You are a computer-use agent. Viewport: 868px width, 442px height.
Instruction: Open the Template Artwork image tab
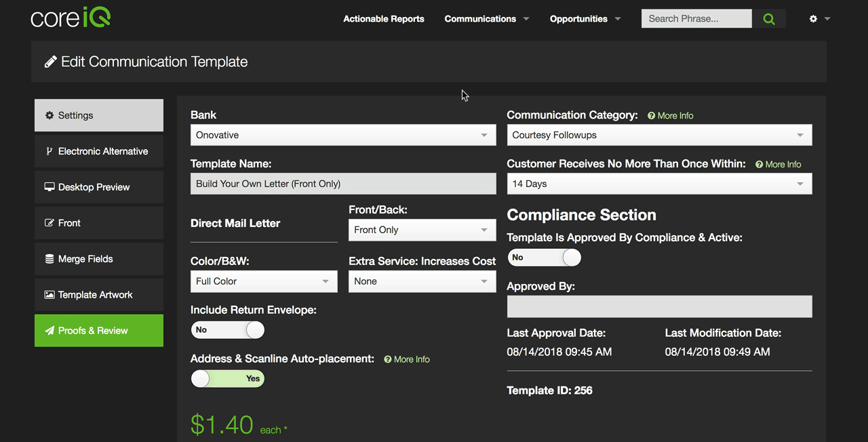tap(99, 295)
